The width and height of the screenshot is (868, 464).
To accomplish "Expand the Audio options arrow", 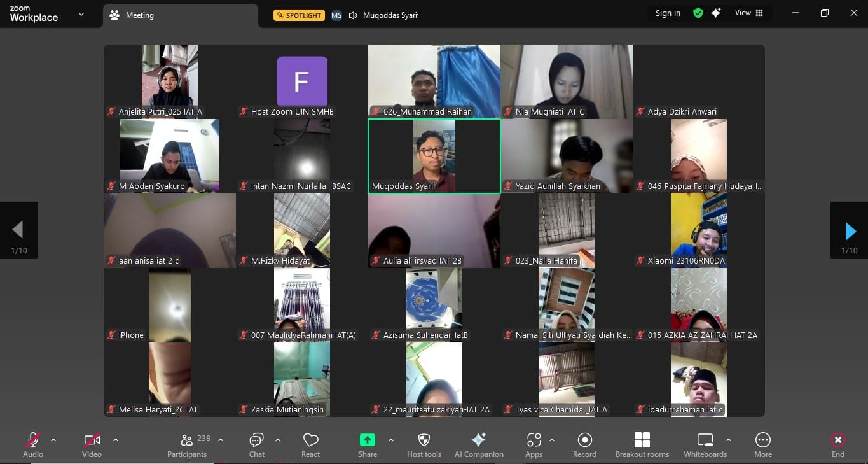I will pyautogui.click(x=53, y=440).
